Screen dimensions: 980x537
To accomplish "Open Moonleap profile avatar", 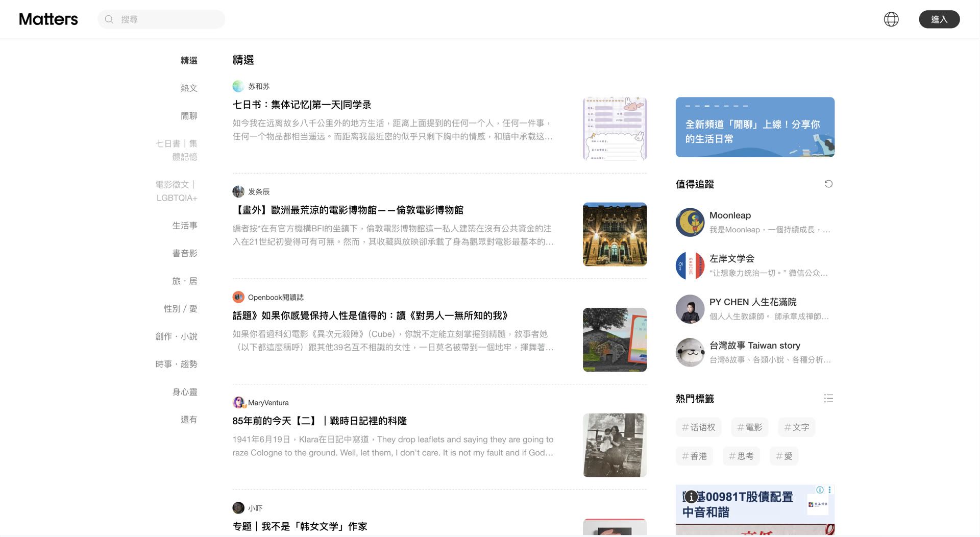I will pos(690,222).
